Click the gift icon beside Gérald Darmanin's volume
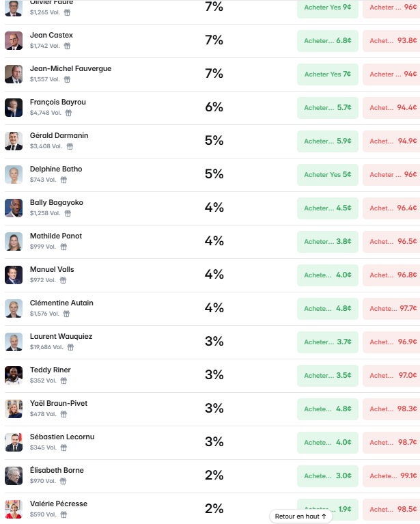Screen dimensions: 420x524 tap(70, 146)
